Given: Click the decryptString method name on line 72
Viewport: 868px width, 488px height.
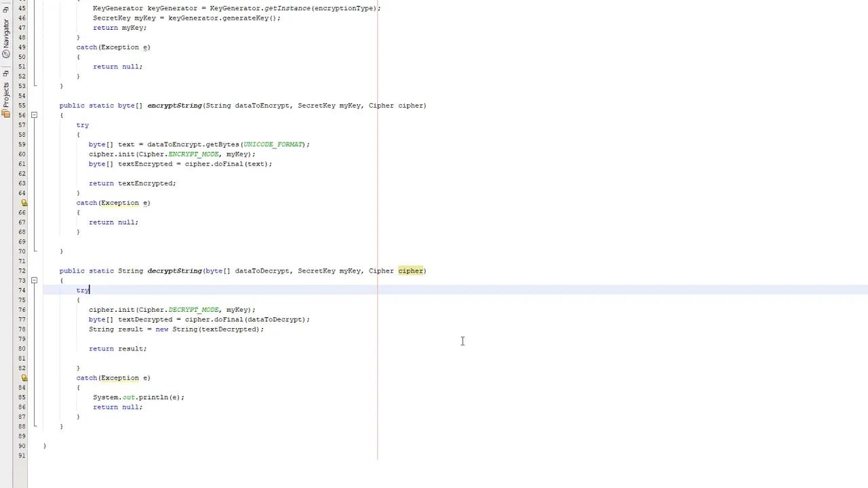Looking at the screenshot, I should tap(174, 270).
